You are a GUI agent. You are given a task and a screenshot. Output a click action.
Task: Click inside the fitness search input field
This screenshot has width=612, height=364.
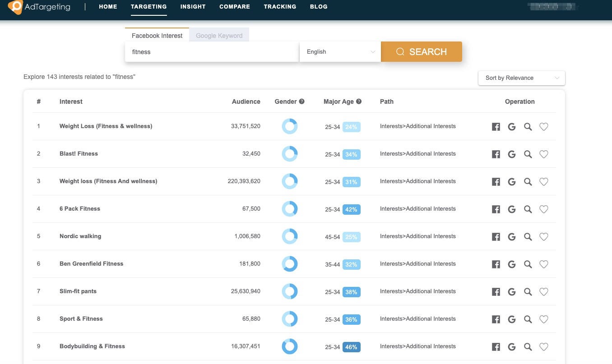pyautogui.click(x=211, y=51)
